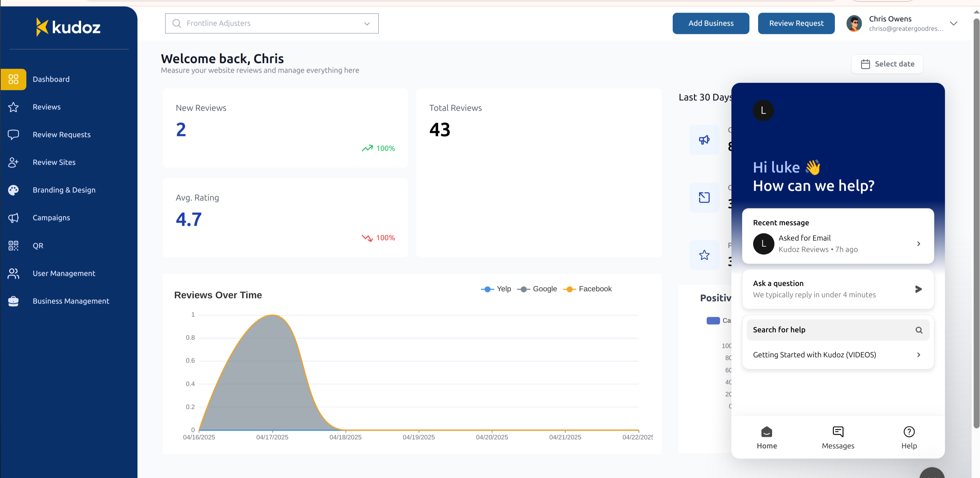The width and height of the screenshot is (980, 478).
Task: Click the magnifier icon in Search for help
Action: pyautogui.click(x=919, y=330)
